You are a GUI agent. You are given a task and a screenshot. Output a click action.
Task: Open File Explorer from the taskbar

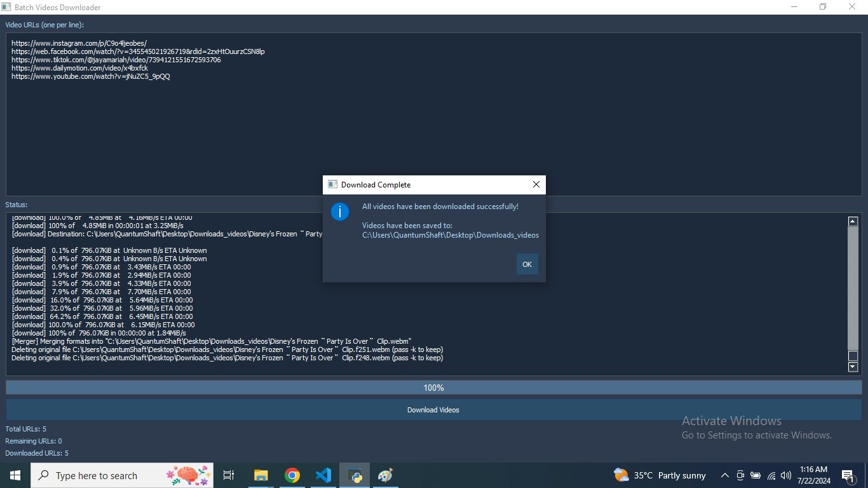261,475
